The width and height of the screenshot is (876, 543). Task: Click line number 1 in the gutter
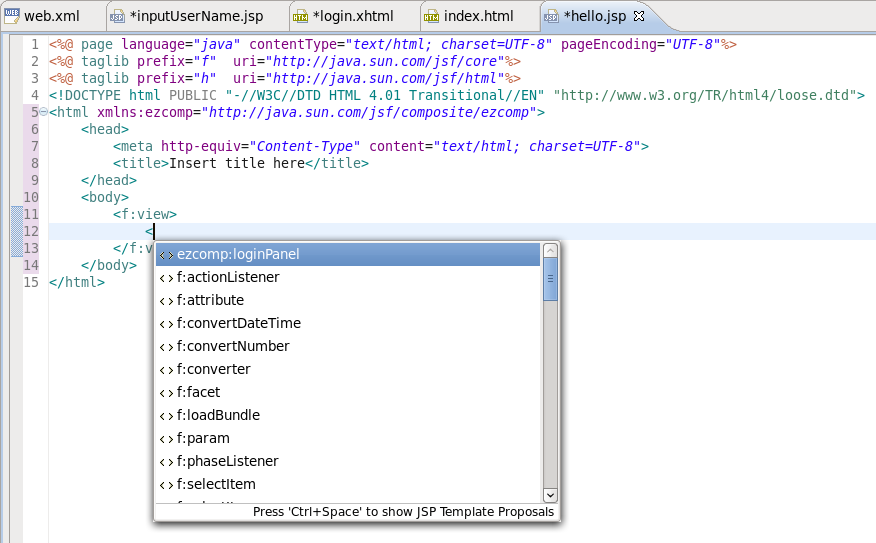[35, 44]
